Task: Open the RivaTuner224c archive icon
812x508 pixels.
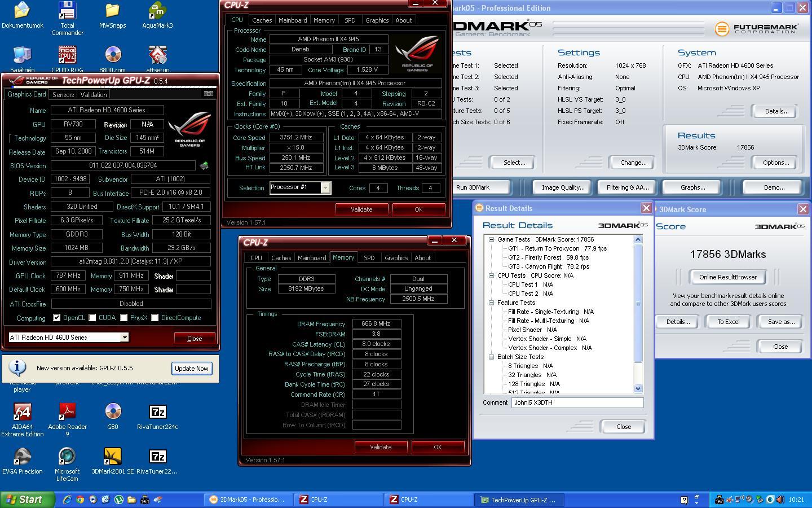Action: [x=157, y=417]
